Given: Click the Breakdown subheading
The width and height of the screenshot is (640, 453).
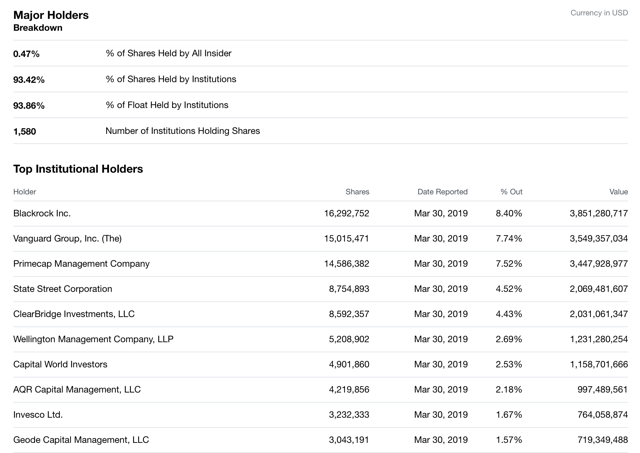Looking at the screenshot, I should (x=38, y=28).
